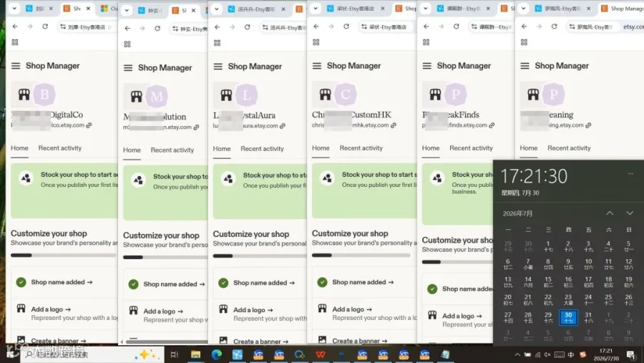Open hamburger menu in eaning Shop Manager
This screenshot has width=644, height=363.
point(525,66)
